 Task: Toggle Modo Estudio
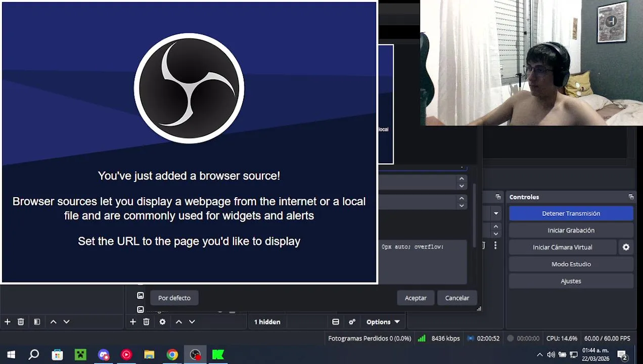tap(571, 264)
